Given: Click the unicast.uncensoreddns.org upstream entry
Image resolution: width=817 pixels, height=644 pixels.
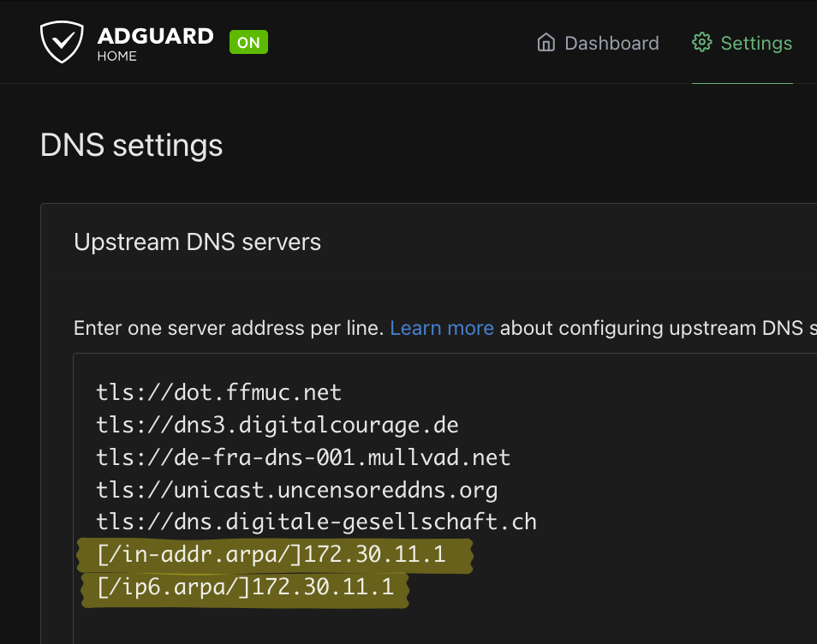Looking at the screenshot, I should [x=297, y=490].
